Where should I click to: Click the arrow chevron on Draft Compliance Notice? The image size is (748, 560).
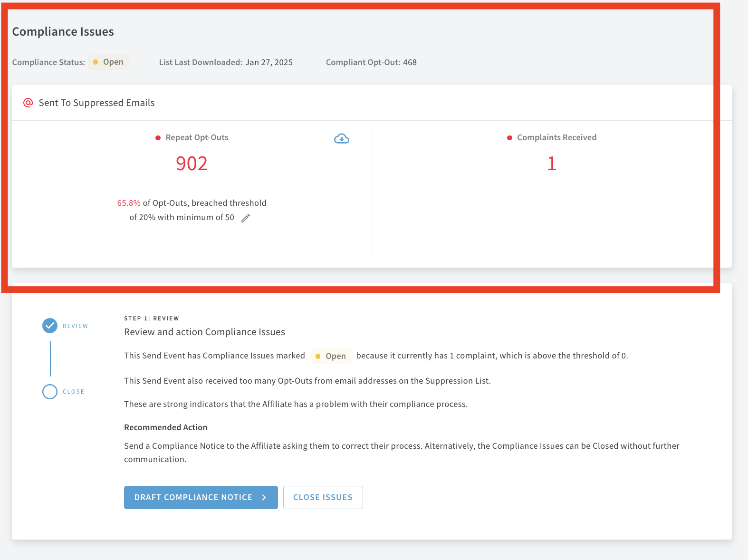264,497
